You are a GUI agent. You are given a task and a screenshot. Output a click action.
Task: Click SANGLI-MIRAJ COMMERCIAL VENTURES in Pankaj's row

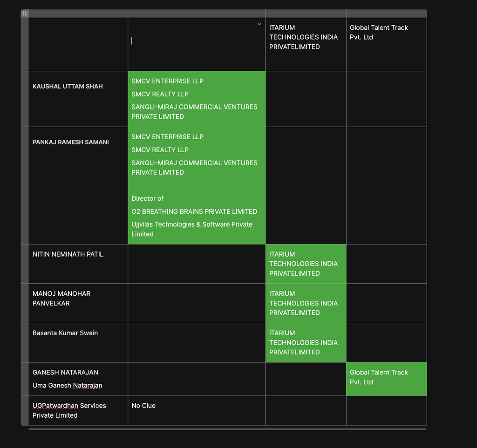coord(194,168)
